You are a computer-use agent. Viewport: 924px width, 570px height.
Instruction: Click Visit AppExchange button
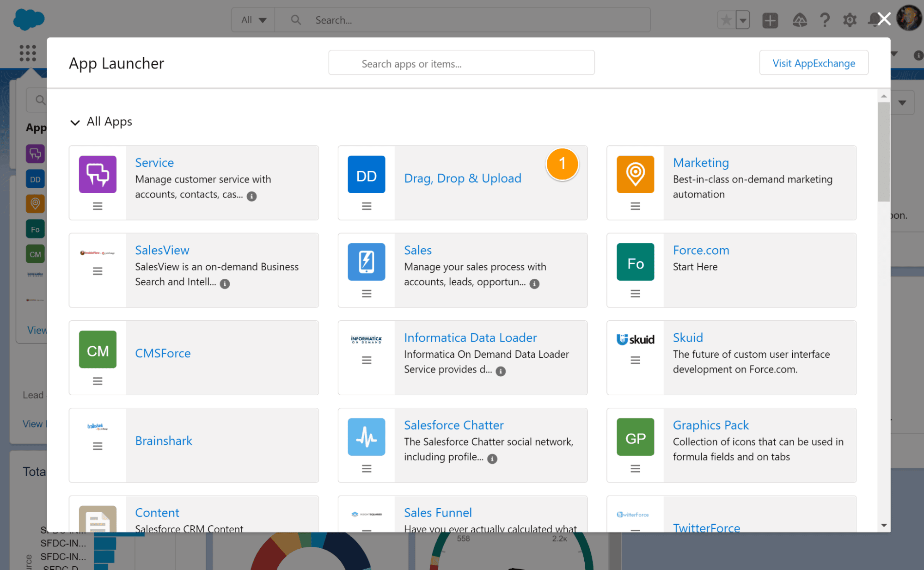pos(814,63)
